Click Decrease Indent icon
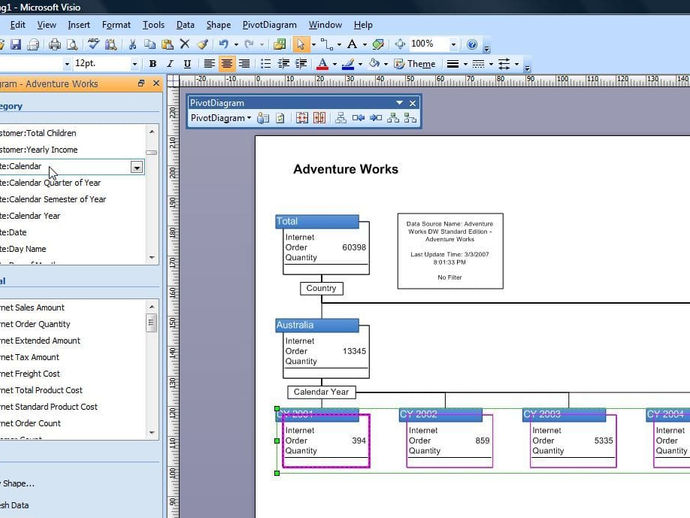This screenshot has width=690, height=518. [x=283, y=64]
